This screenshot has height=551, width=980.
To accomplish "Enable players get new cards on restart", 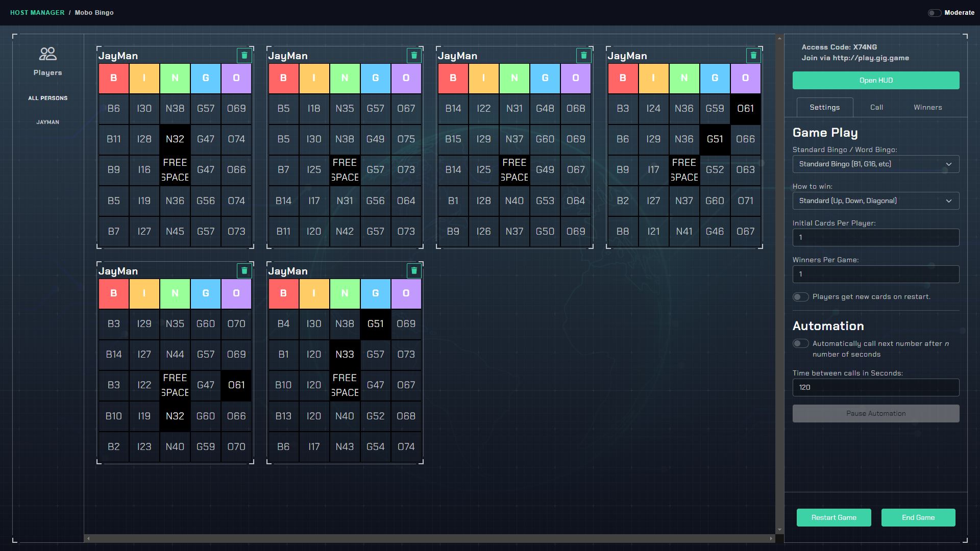I will (x=800, y=296).
